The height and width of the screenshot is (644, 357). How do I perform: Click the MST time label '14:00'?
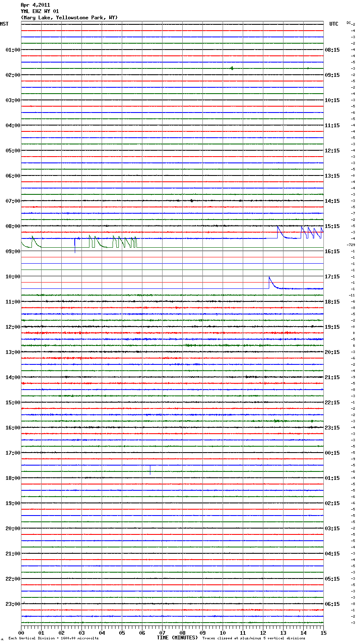click(13, 377)
